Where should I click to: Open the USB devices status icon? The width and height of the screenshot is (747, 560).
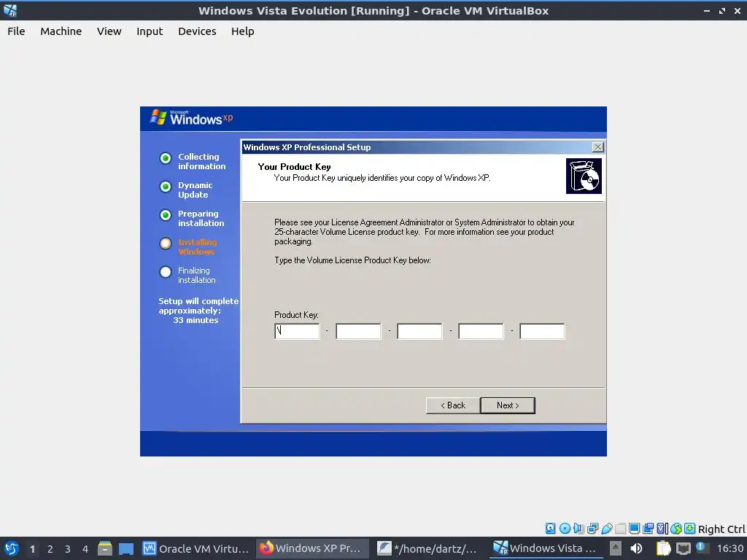click(606, 528)
